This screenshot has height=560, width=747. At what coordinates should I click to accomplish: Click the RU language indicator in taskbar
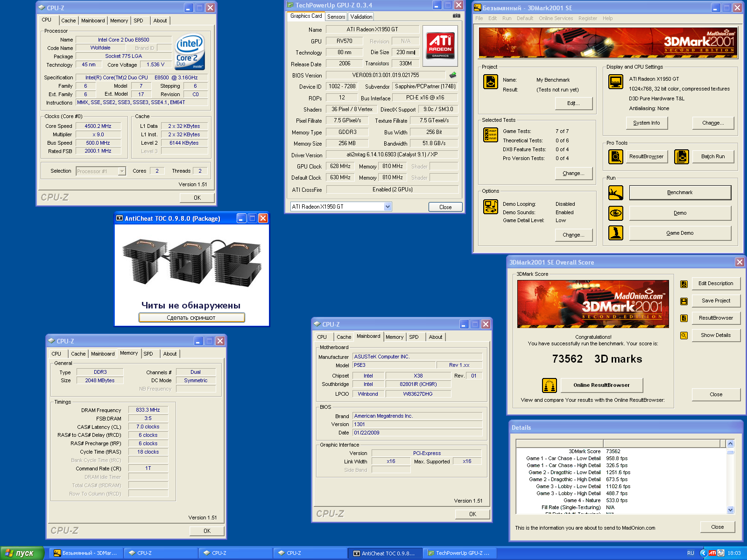tap(691, 553)
